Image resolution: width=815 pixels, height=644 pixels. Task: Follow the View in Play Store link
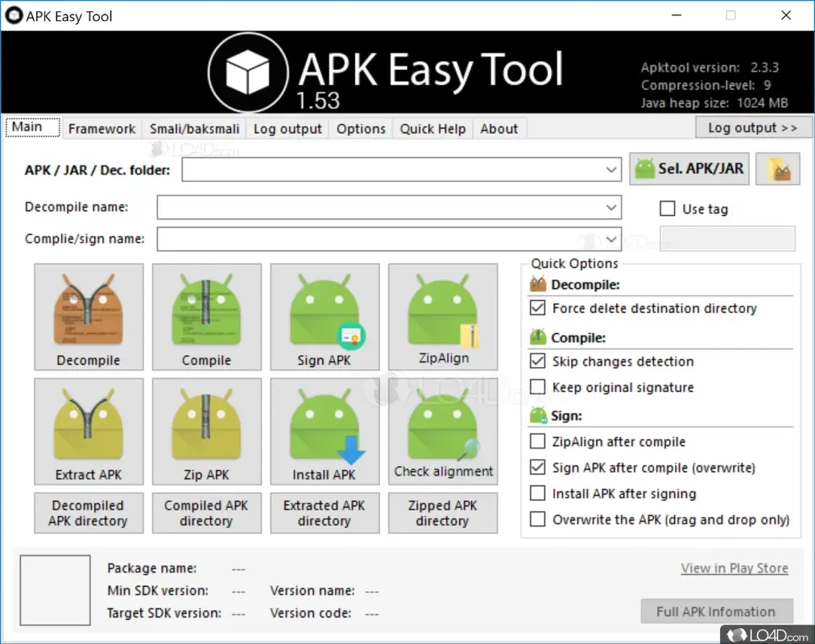click(734, 568)
